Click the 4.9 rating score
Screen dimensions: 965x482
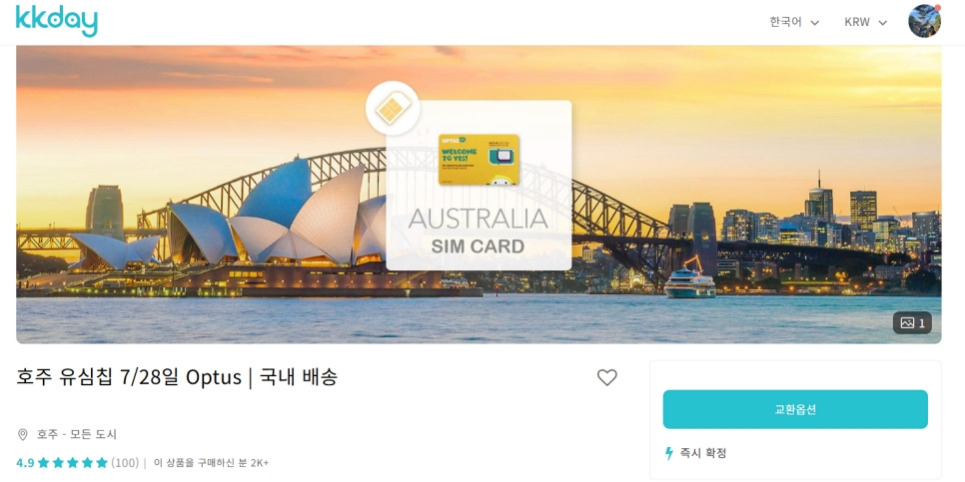tap(25, 462)
